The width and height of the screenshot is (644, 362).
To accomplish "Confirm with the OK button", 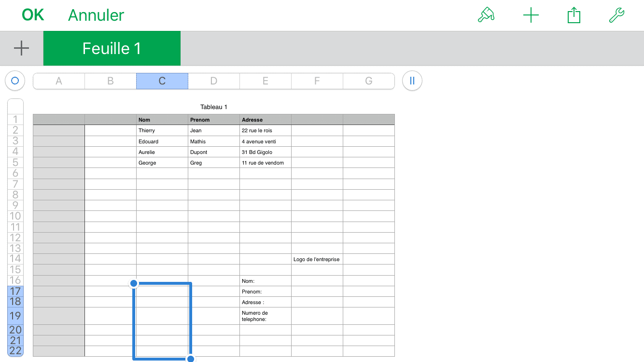I will tap(33, 15).
